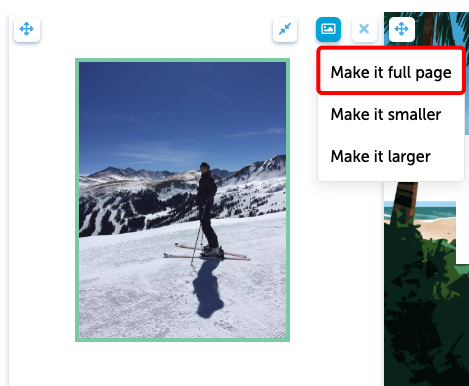Image resolution: width=469 pixels, height=386 pixels.
Task: Click the move handle icon over the palm tree page
Action: pos(402,29)
